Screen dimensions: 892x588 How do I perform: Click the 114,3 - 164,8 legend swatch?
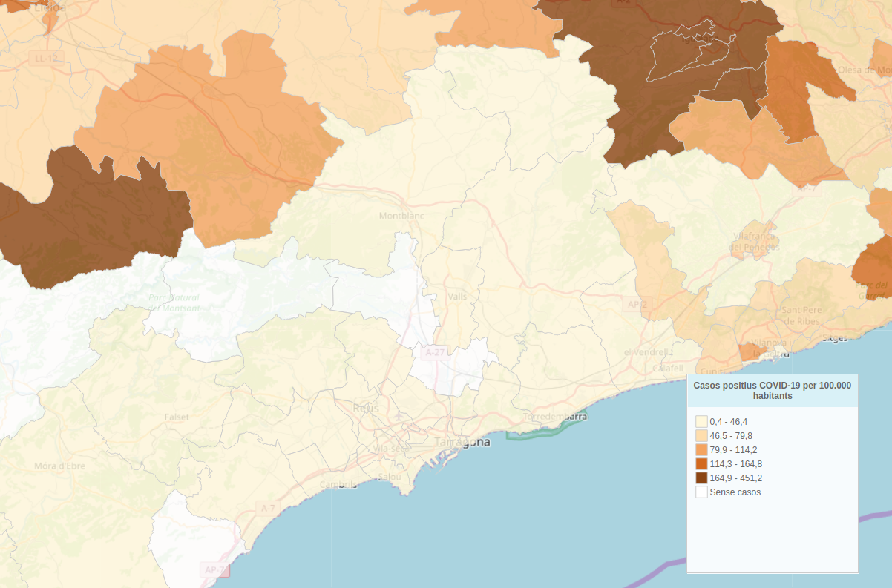tap(701, 464)
